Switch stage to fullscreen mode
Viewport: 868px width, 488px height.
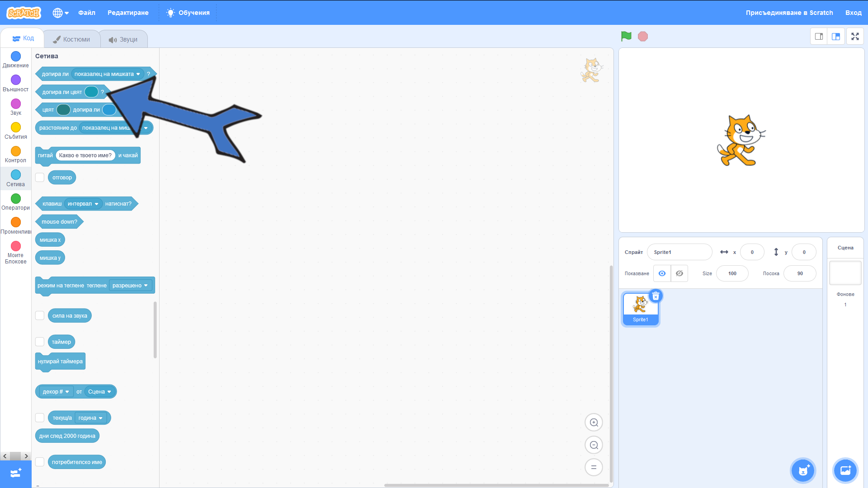click(x=855, y=37)
